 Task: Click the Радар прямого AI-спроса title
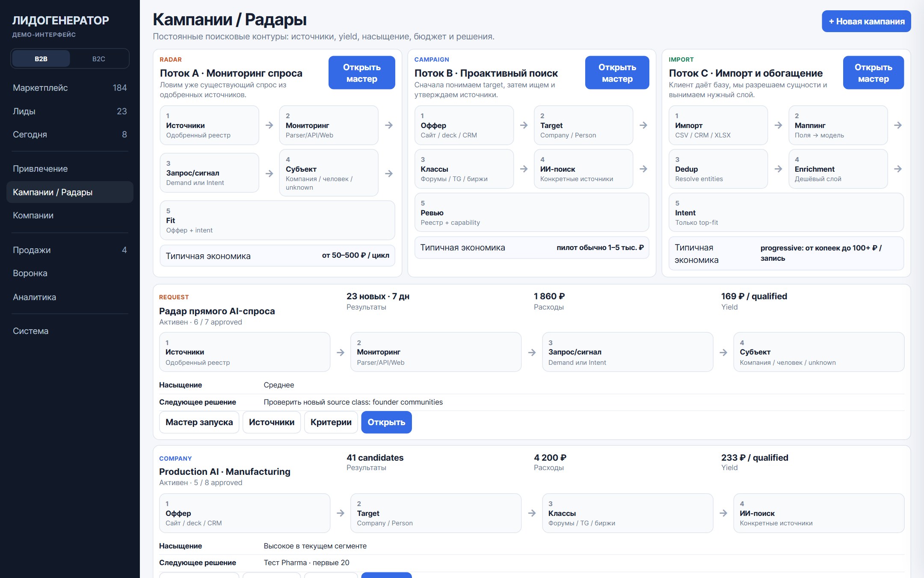(x=217, y=311)
